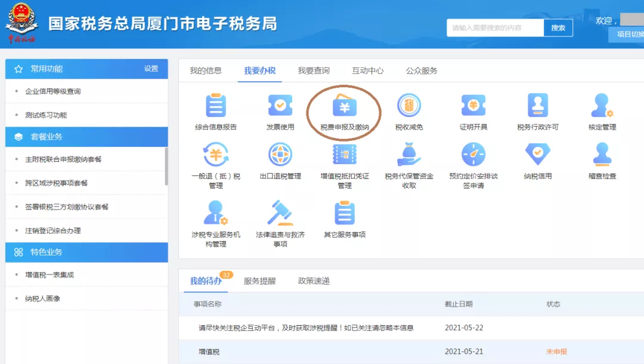Image resolution: width=644 pixels, height=364 pixels.
Task: Click inside the search input box
Action: (x=495, y=27)
